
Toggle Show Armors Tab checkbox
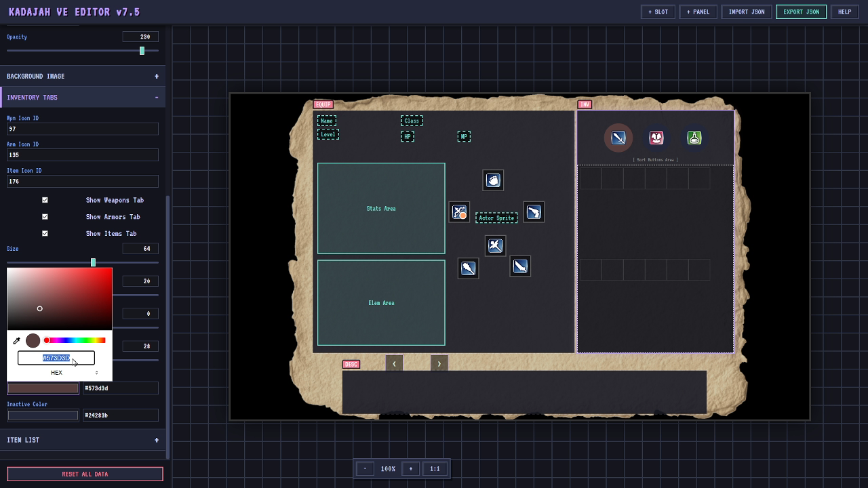point(45,217)
